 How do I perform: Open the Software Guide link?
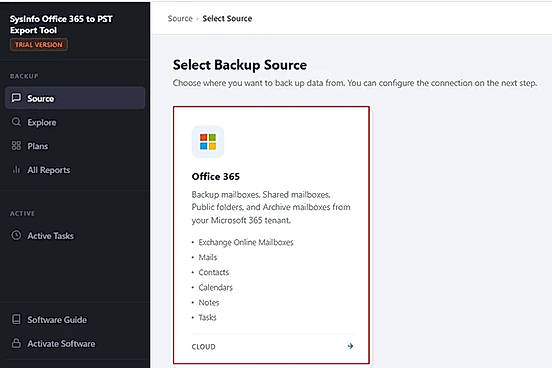[75, 319]
